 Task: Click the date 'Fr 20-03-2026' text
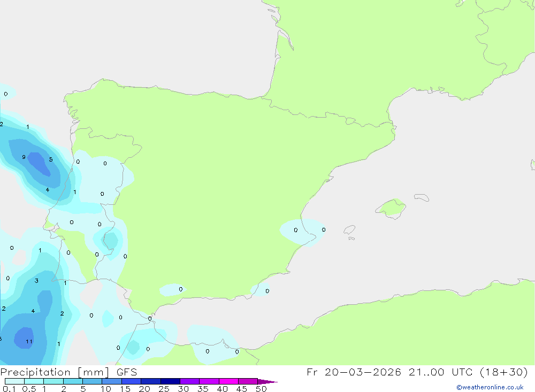point(354,372)
